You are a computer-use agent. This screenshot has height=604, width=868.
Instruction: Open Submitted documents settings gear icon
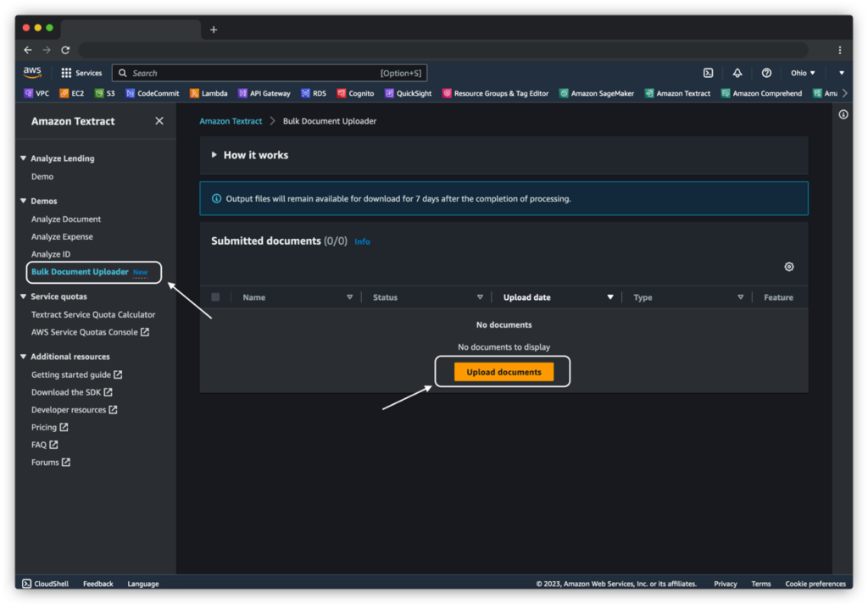(788, 266)
